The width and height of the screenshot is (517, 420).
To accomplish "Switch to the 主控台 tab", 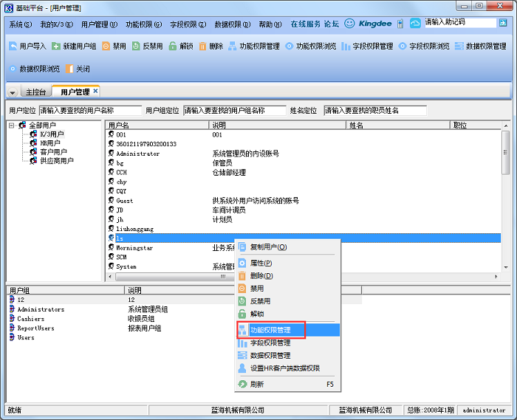I will [x=35, y=92].
